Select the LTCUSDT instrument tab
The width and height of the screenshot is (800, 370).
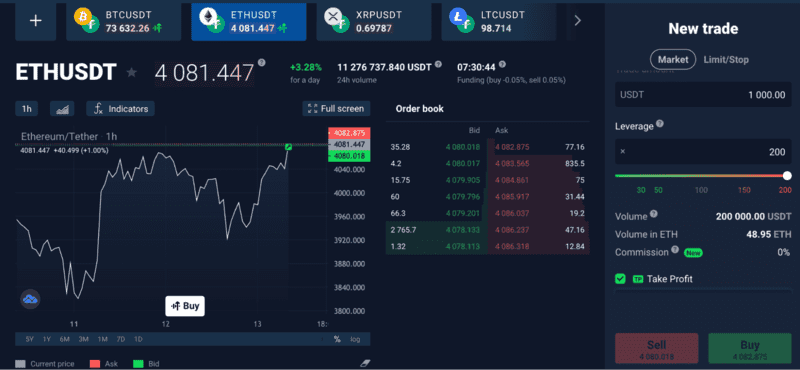tap(498, 21)
